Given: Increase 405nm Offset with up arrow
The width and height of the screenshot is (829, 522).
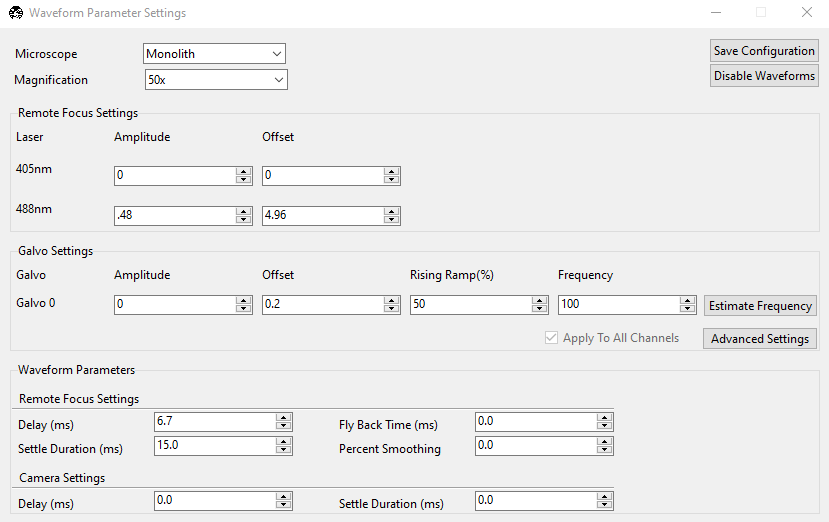Looking at the screenshot, I should [392, 171].
